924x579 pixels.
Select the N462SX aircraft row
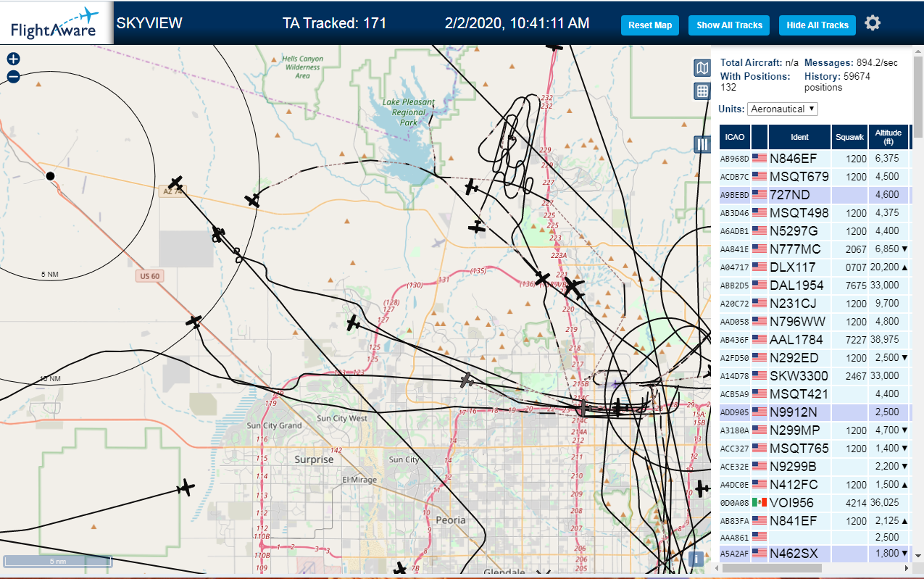815,554
